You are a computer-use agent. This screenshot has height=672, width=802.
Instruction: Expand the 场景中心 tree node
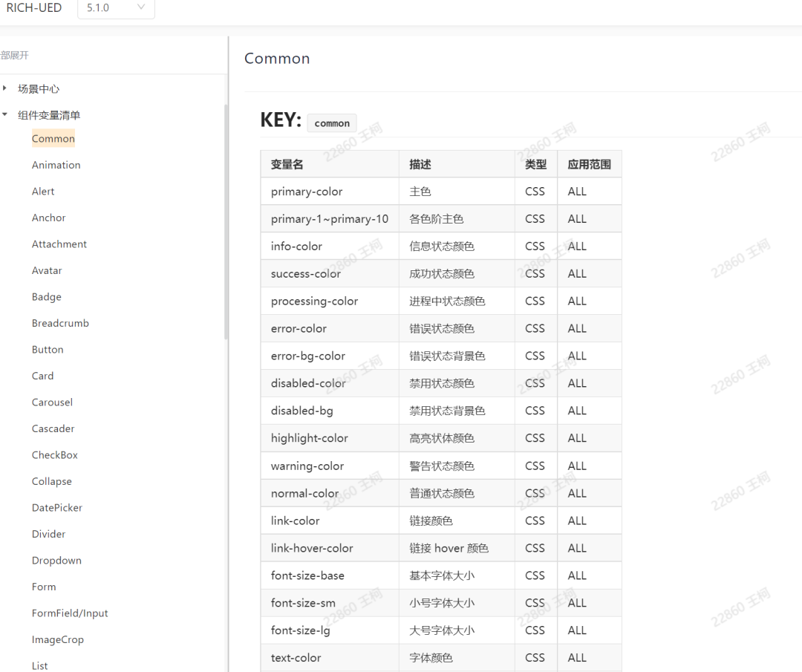[x=5, y=88]
